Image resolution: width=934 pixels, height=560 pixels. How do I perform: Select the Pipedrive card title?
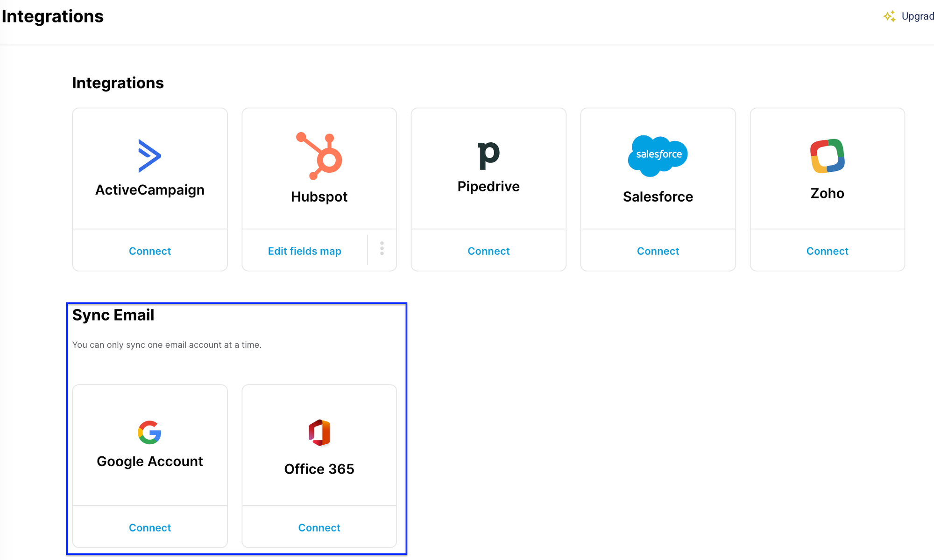pos(488,187)
